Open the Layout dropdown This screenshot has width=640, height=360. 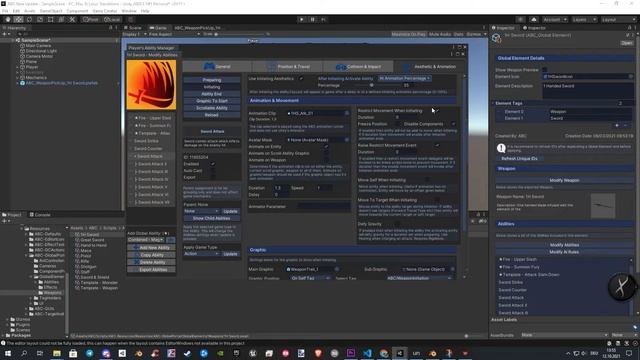618,20
